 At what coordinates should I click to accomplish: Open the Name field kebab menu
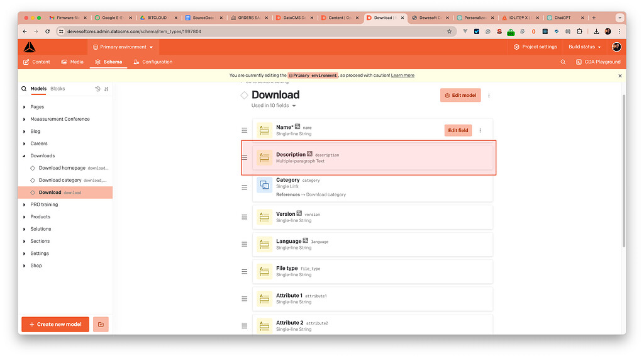[x=480, y=131]
